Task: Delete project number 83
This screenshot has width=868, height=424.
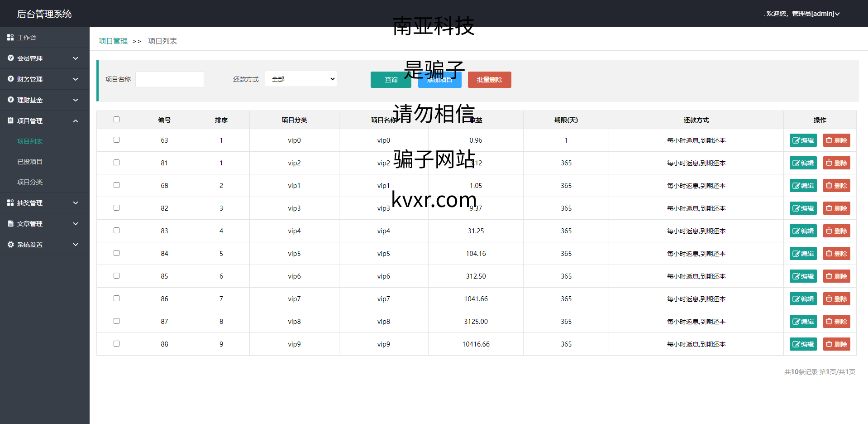Action: point(836,231)
